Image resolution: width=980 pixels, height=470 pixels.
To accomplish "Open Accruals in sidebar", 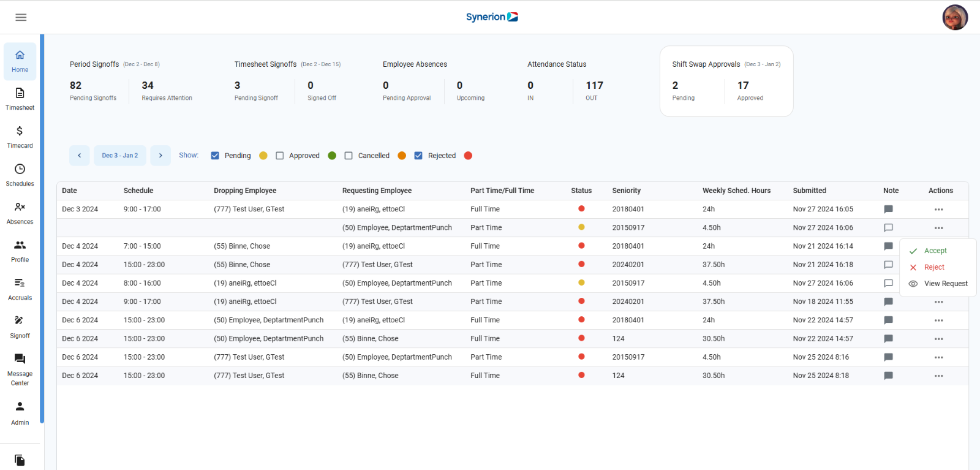I will pyautogui.click(x=20, y=289).
